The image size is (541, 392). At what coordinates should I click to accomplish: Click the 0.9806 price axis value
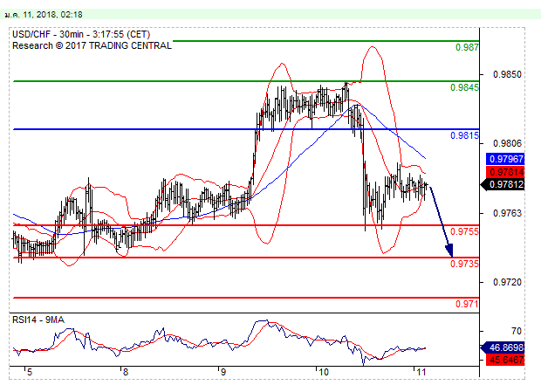point(507,143)
